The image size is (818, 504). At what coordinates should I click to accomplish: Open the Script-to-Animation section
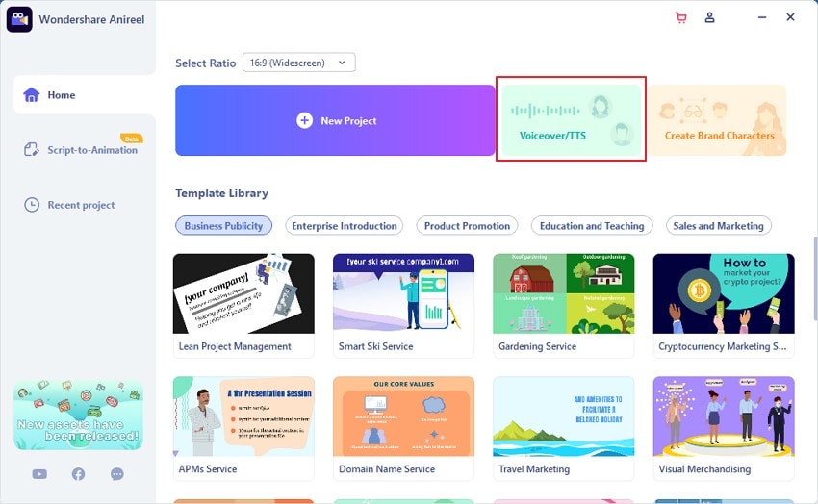pos(84,150)
